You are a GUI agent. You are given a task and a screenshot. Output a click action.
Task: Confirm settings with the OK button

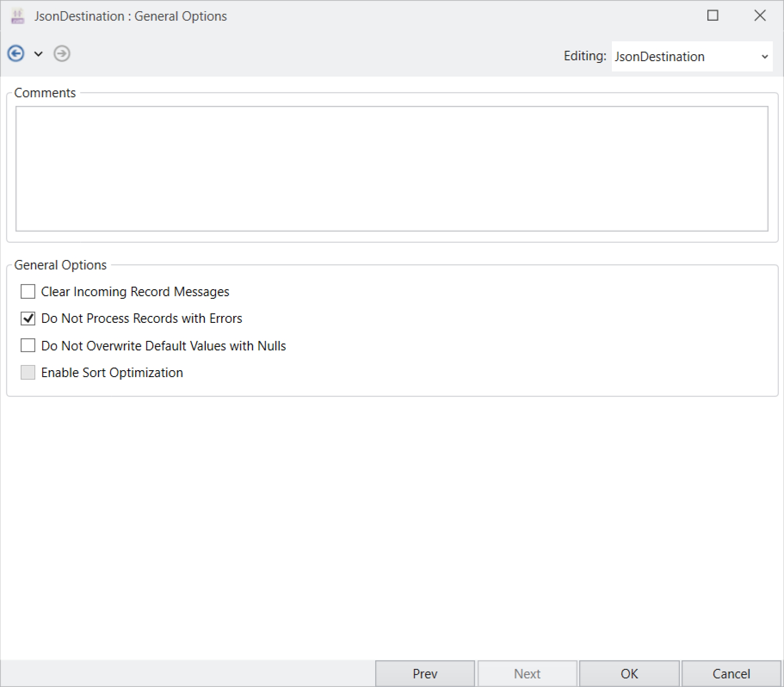click(x=629, y=673)
